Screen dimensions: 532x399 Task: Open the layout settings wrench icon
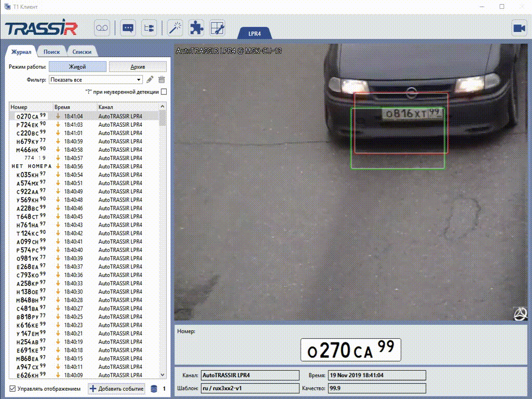pos(217,28)
